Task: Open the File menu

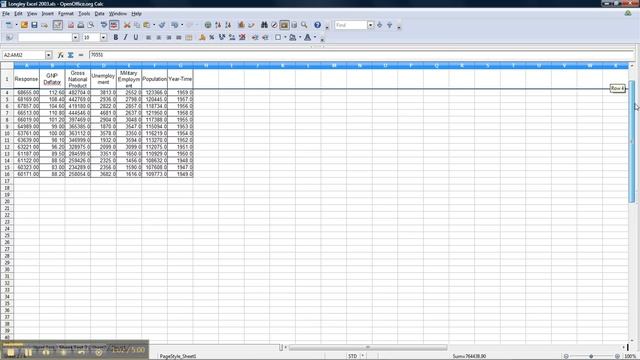Action: 6,13
